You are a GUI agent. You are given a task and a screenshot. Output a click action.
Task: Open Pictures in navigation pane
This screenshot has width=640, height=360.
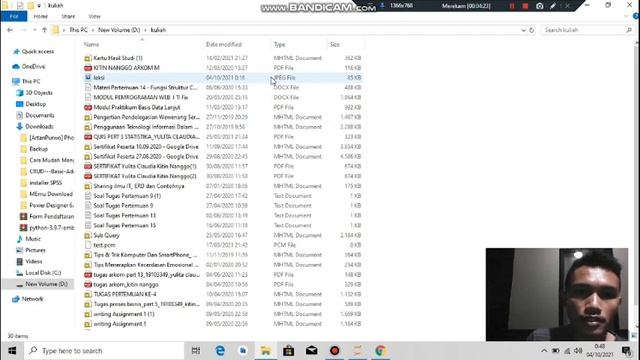35,250
